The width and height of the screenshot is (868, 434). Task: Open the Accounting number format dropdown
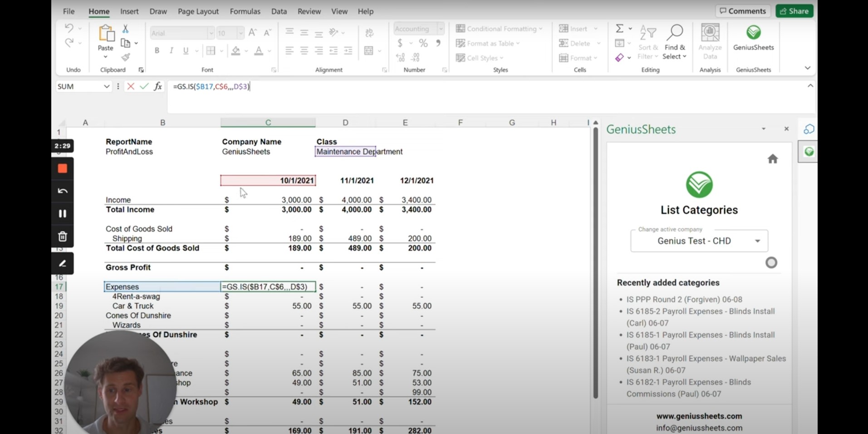(440, 29)
